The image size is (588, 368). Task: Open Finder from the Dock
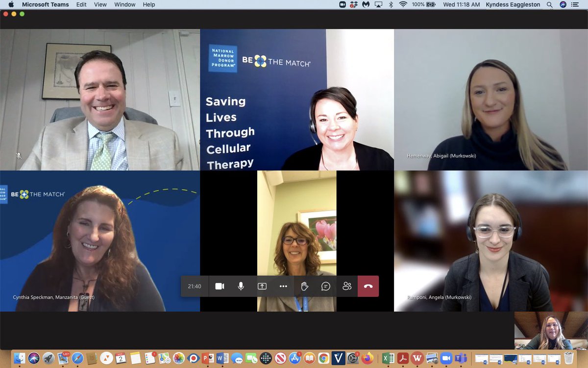point(19,358)
